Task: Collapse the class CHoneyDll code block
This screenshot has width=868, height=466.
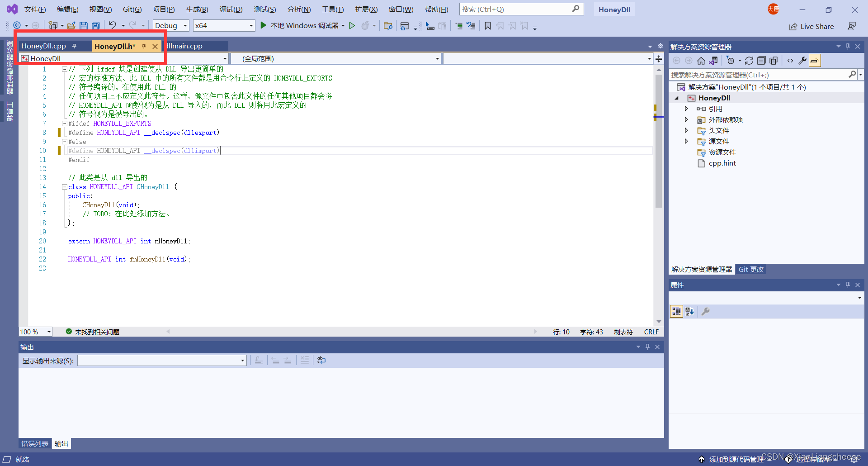Action: [64, 187]
